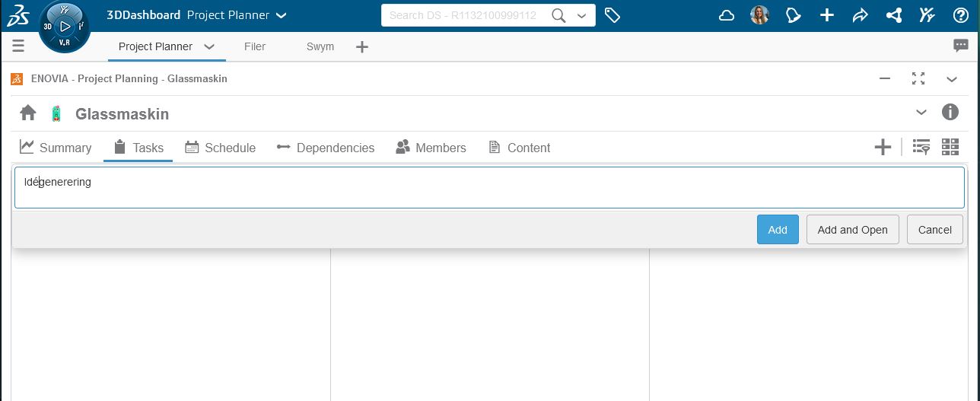Open the hamburger menu icon
Screen dimensions: 980x401
coord(18,46)
